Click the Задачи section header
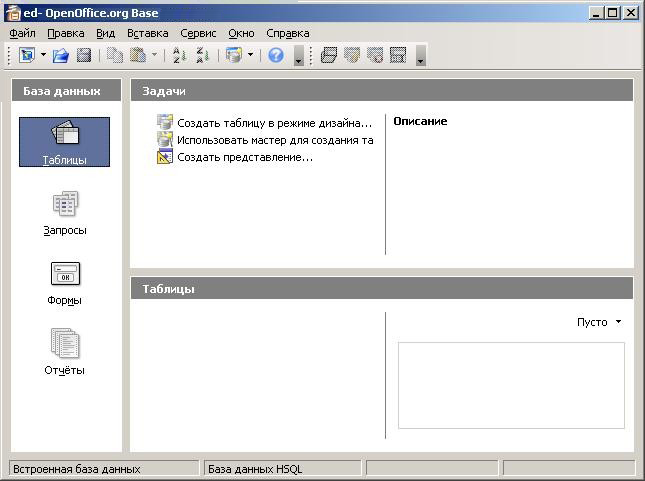 click(382, 91)
